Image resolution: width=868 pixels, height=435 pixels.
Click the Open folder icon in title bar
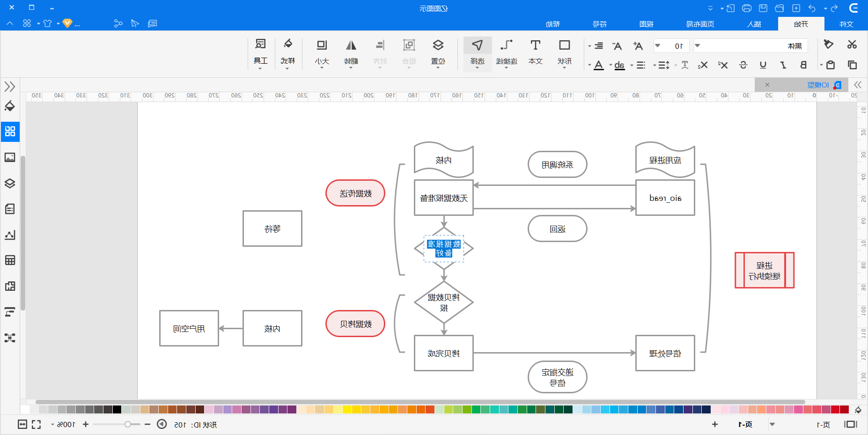coord(780,8)
